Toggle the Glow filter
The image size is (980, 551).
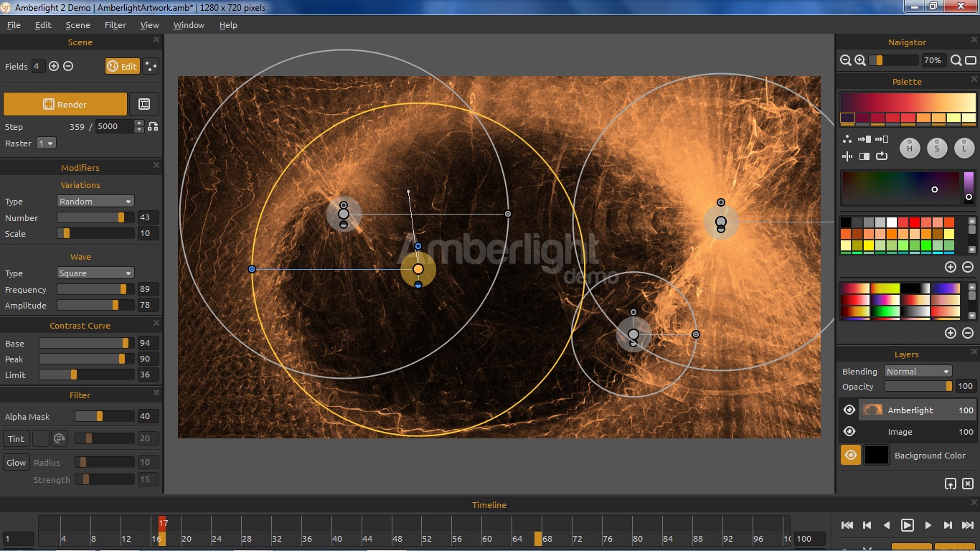pos(17,463)
